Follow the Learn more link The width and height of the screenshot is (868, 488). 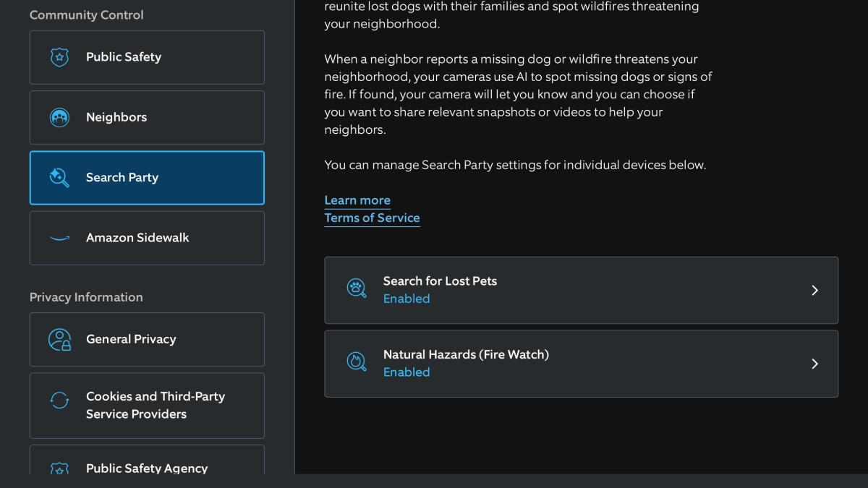click(x=357, y=200)
